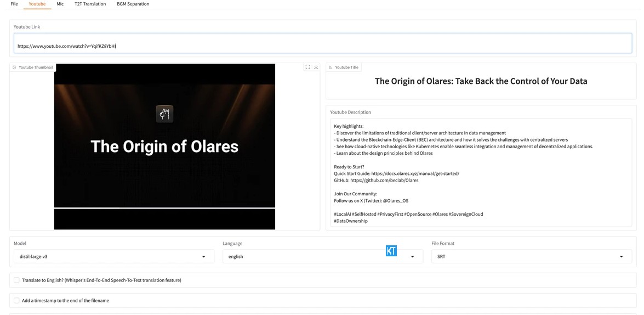644x315 pixels.
Task: Enable Translate to English checkbox
Action: point(16,280)
